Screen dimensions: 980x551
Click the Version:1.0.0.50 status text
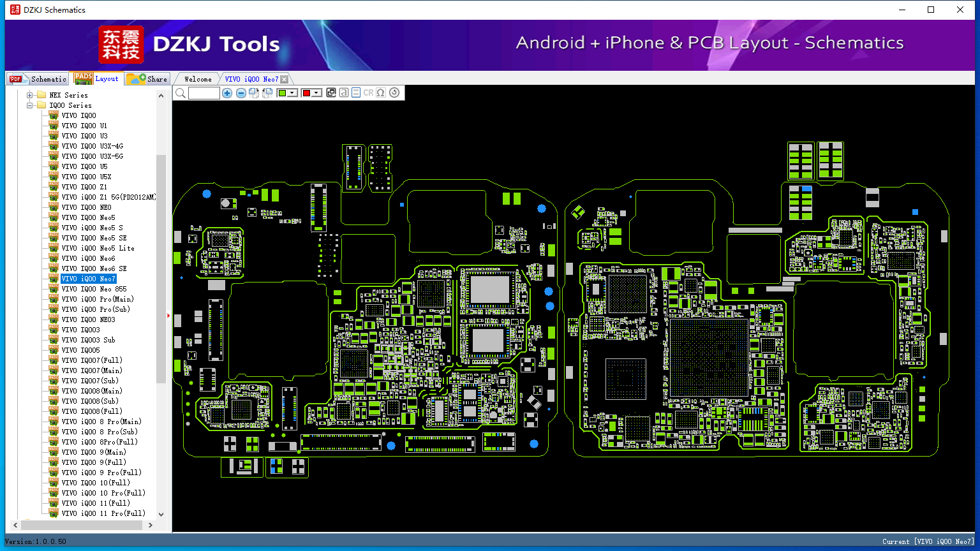(36, 541)
